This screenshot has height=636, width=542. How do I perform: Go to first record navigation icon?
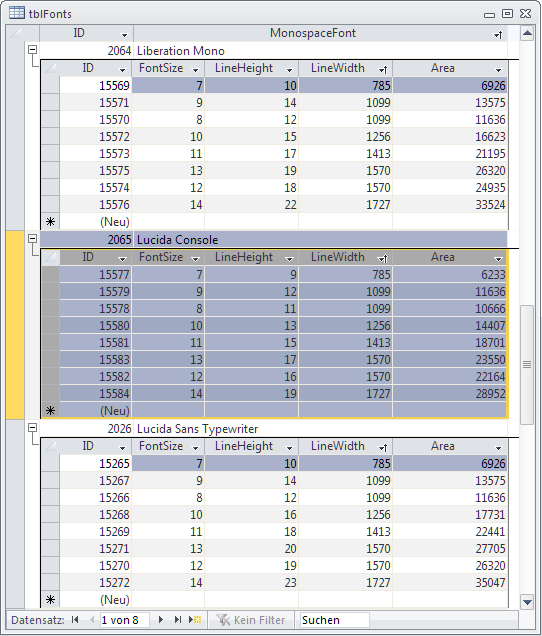[75, 619]
